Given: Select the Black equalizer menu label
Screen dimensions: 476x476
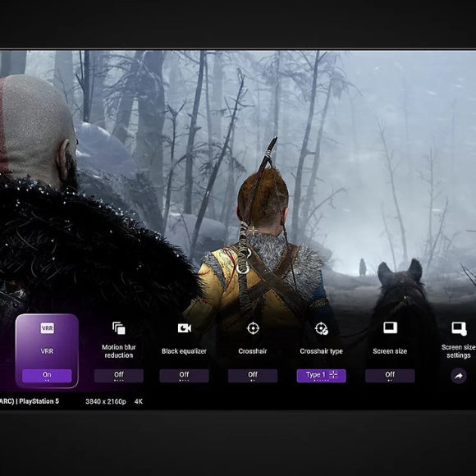Looking at the screenshot, I should click(184, 351).
